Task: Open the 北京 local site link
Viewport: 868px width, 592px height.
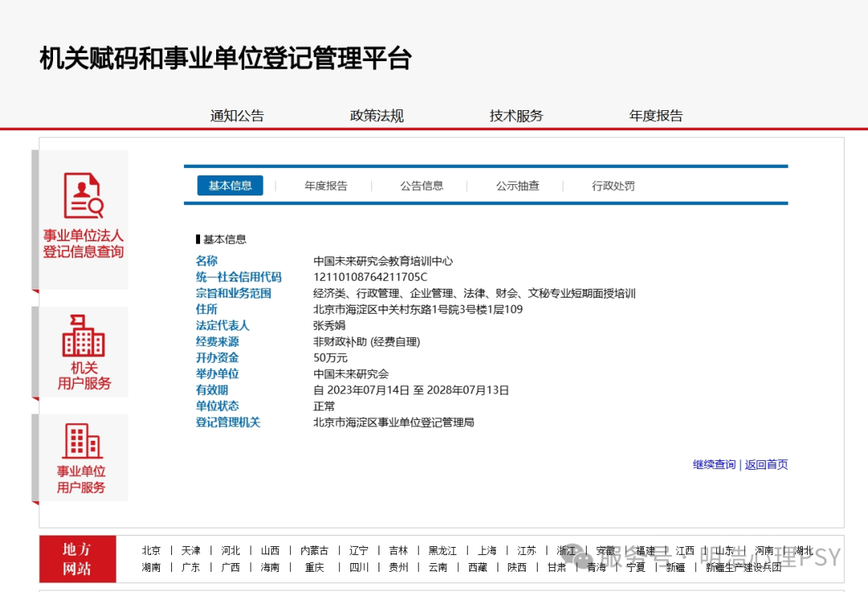Action: (151, 550)
